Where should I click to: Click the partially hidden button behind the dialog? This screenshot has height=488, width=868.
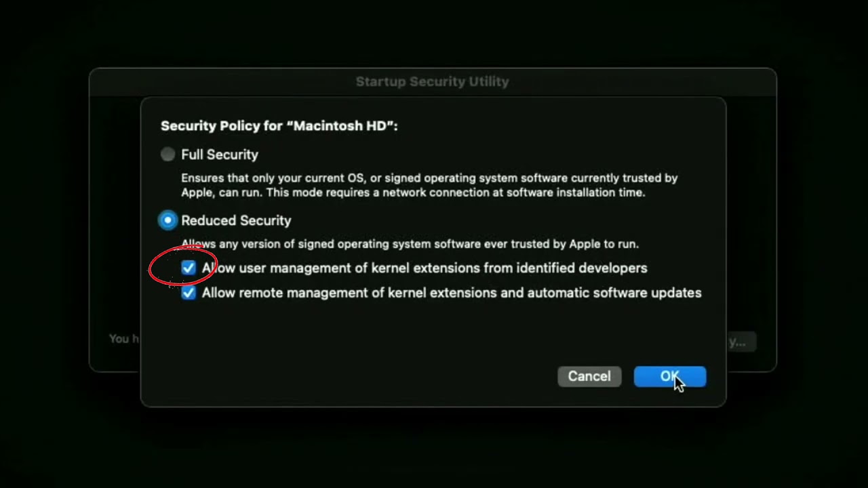tap(741, 342)
